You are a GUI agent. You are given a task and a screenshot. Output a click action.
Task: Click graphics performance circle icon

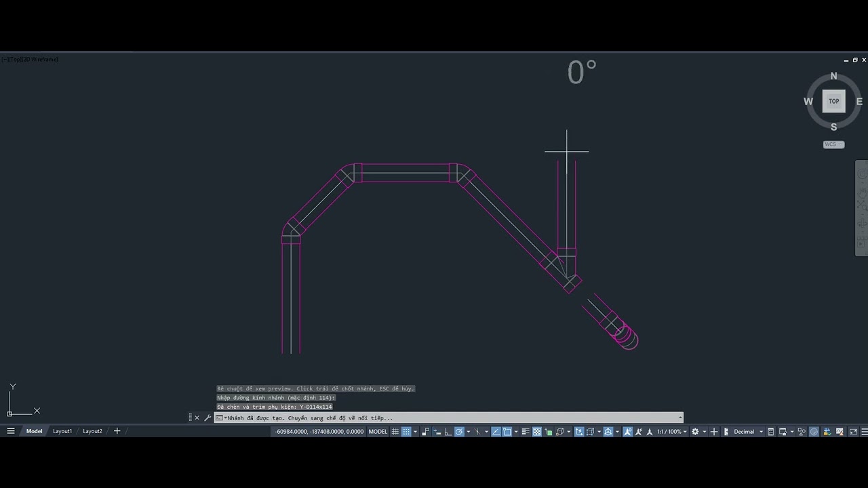coord(814,431)
